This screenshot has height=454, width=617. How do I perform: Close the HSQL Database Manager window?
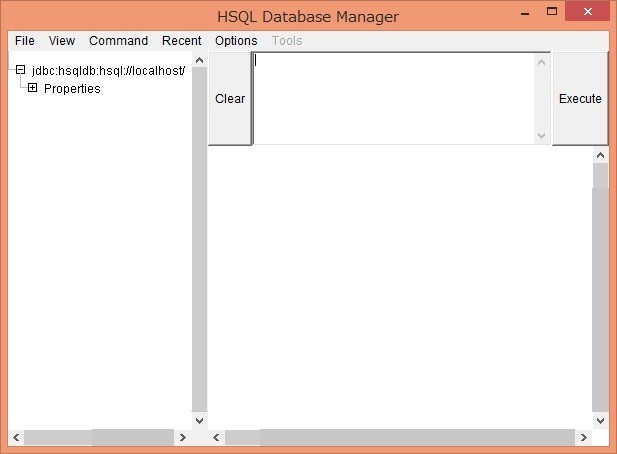tap(588, 11)
